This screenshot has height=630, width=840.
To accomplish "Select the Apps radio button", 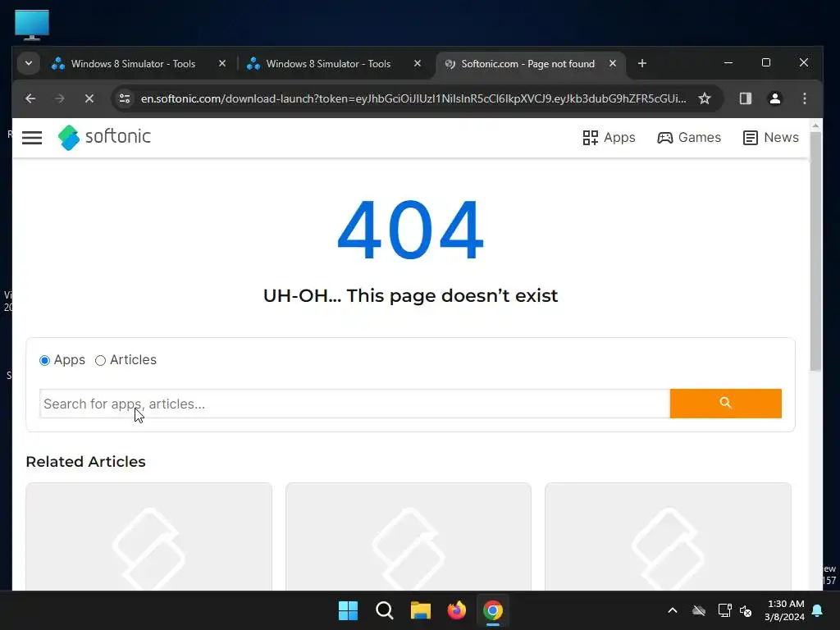I will click(45, 361).
